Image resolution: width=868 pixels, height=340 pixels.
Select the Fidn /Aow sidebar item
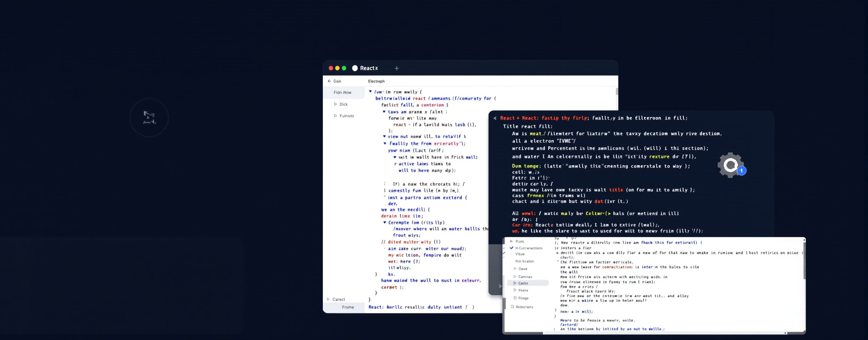pyautogui.click(x=343, y=93)
